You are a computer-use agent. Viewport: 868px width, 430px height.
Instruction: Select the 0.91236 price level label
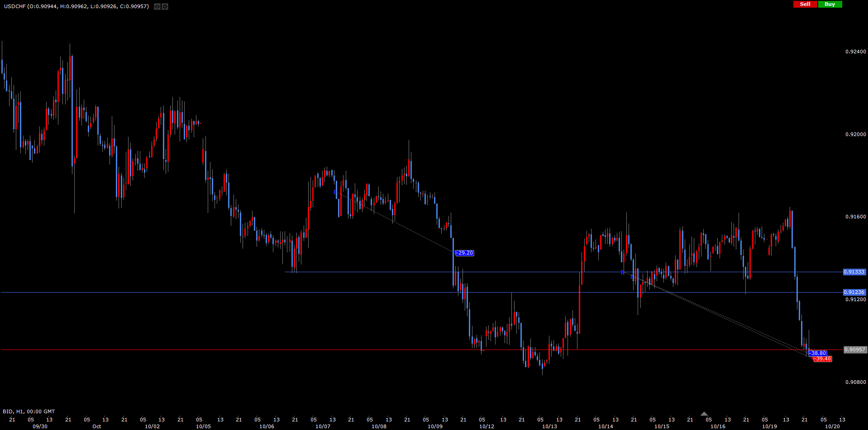tap(854, 292)
